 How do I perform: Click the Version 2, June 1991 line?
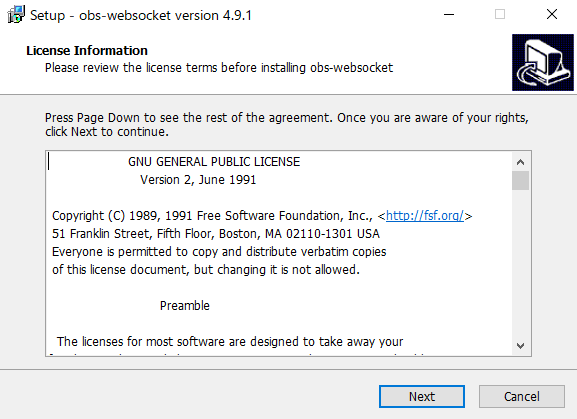pos(198,180)
